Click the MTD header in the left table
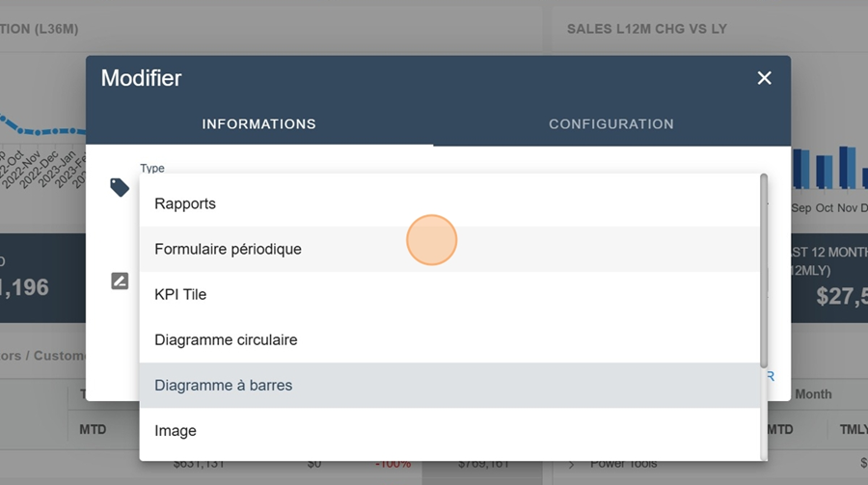The height and width of the screenshot is (485, 868). [93, 429]
